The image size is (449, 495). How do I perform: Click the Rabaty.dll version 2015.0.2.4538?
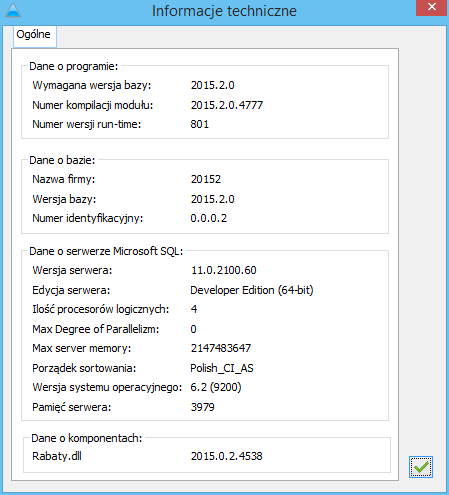(x=226, y=456)
